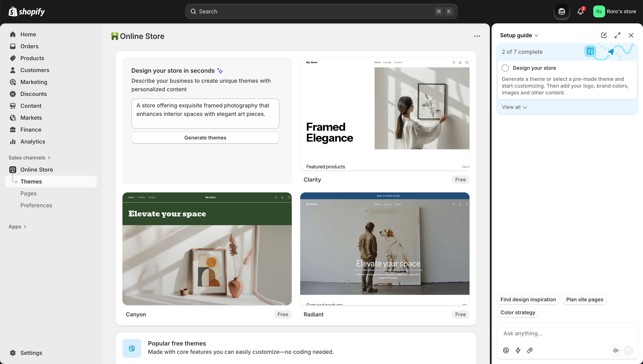Mark the Design your store step complete
The image size is (643, 364).
click(505, 68)
